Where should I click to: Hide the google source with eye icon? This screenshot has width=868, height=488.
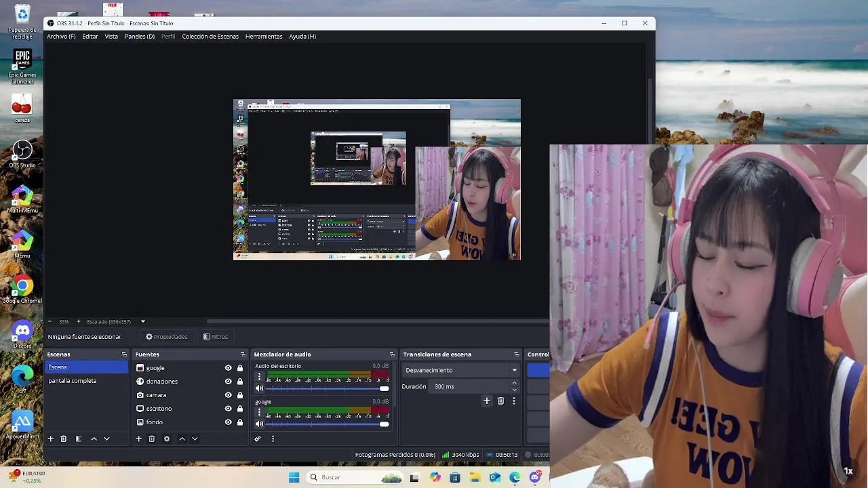click(228, 367)
